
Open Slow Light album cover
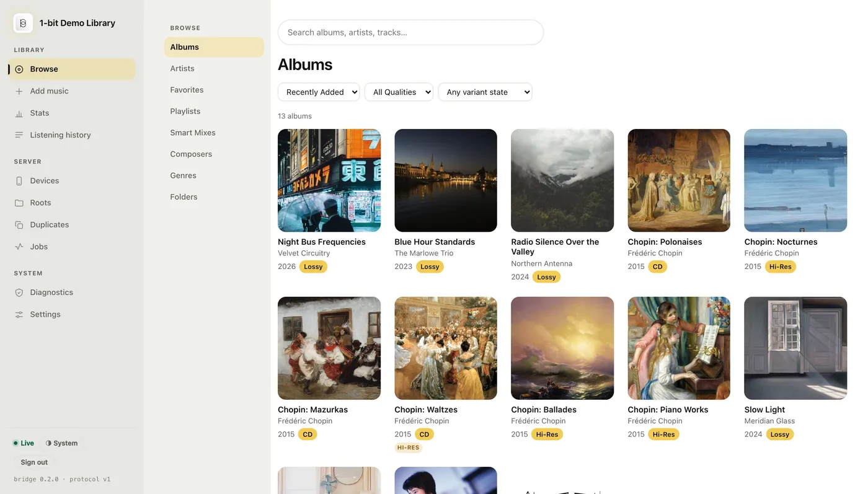pos(795,348)
